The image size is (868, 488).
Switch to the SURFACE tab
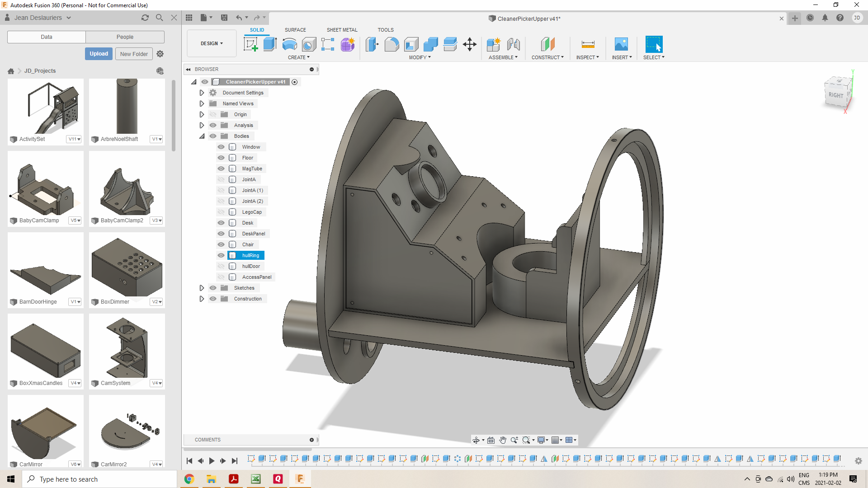tap(295, 30)
